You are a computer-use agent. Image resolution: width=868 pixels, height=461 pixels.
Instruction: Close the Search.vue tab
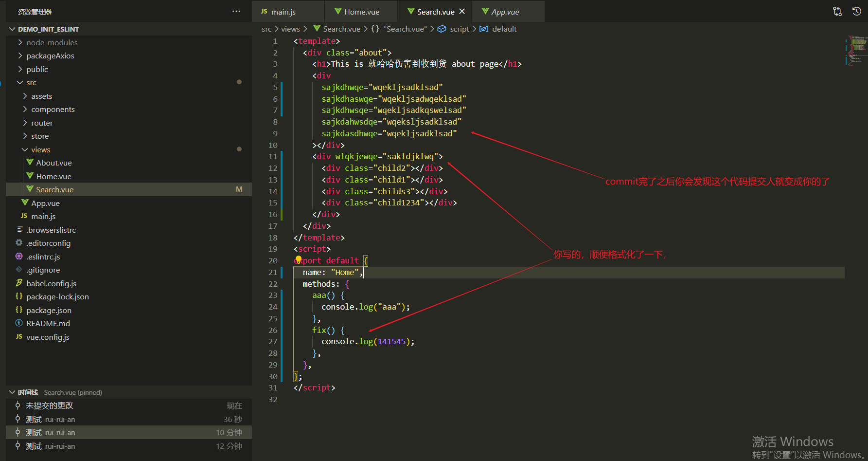(x=462, y=11)
